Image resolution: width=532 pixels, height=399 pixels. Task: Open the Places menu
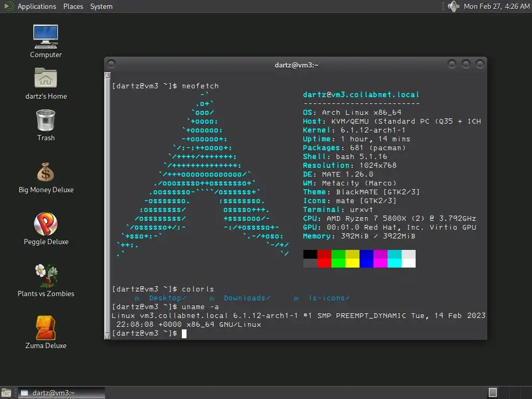click(x=73, y=6)
